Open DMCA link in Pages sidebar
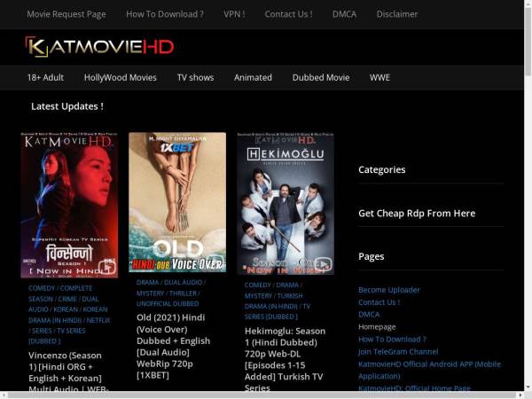Image resolution: width=532 pixels, height=399 pixels. pos(369,315)
